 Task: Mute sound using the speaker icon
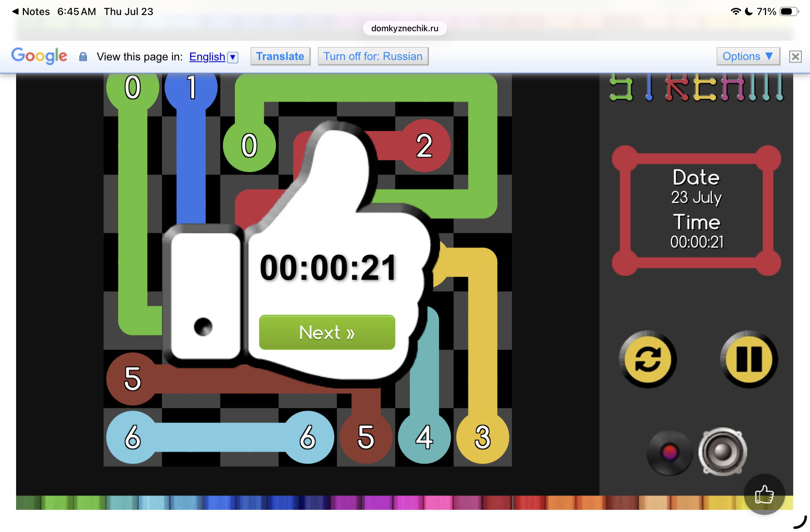point(722,452)
